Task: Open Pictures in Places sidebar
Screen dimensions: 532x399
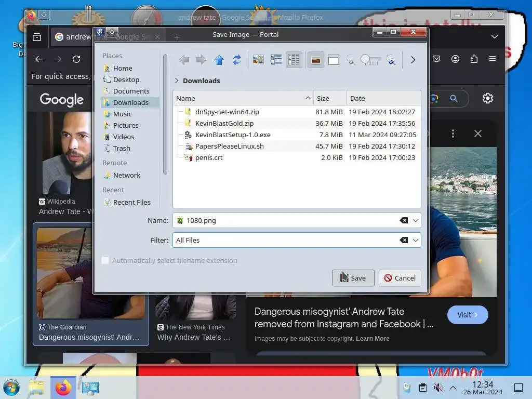Action: 126,125
